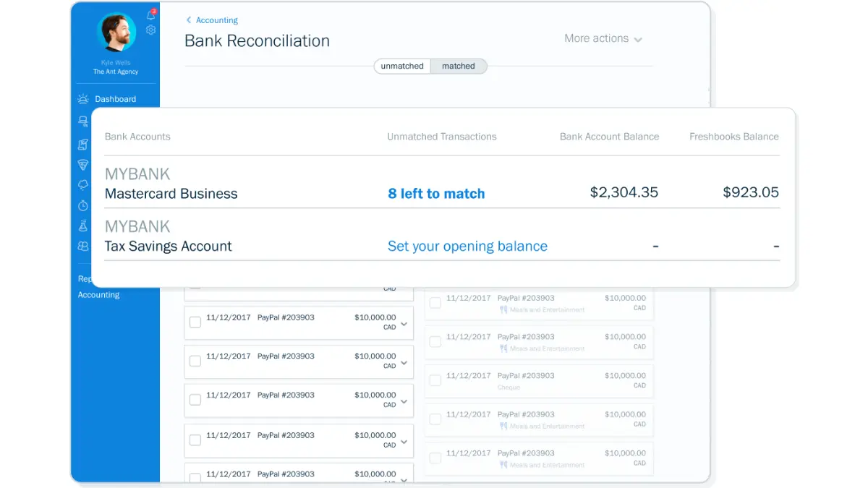Click the Bank Account Balance column header

(x=610, y=137)
